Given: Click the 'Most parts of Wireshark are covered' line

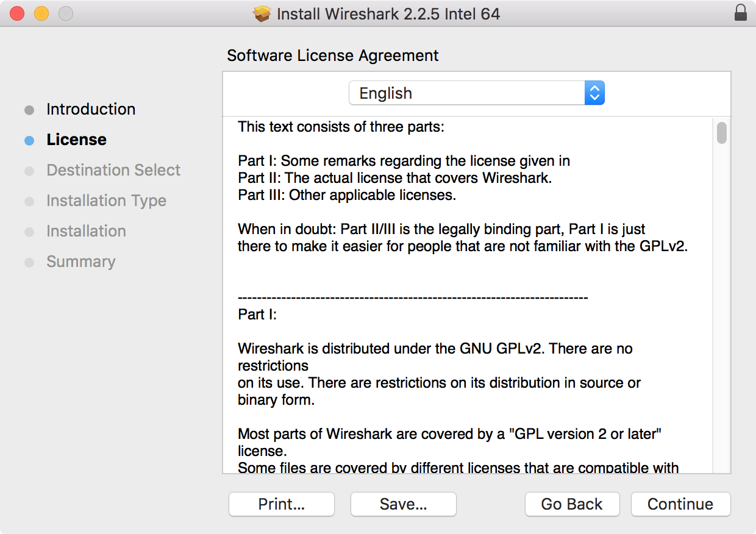Looking at the screenshot, I should pos(450,434).
